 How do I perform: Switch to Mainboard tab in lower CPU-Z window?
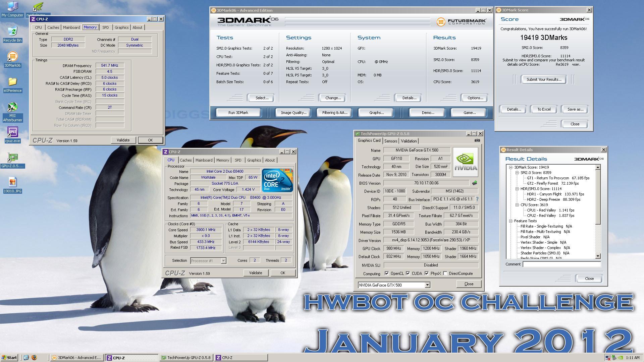tap(204, 160)
